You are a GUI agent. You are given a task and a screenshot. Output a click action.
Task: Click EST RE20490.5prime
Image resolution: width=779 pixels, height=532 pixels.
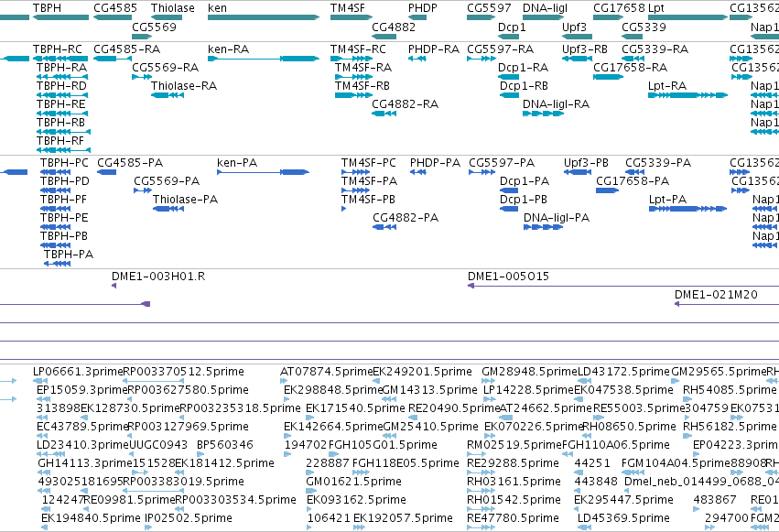pos(454,408)
